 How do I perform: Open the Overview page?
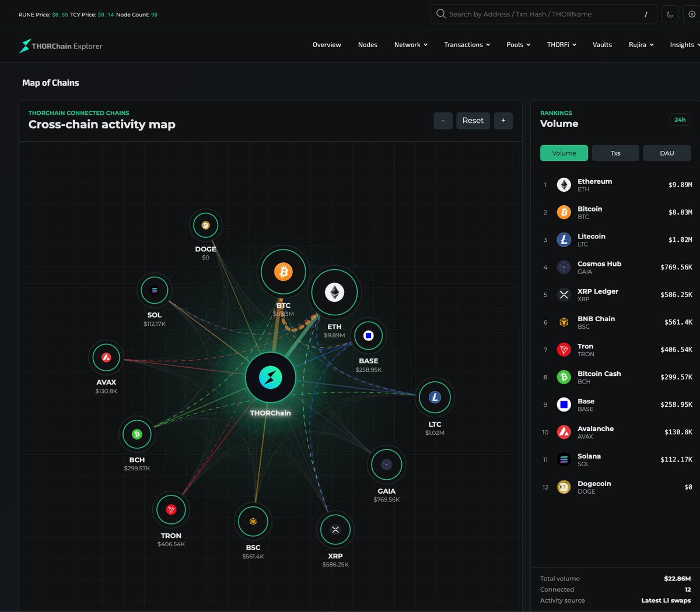[327, 45]
